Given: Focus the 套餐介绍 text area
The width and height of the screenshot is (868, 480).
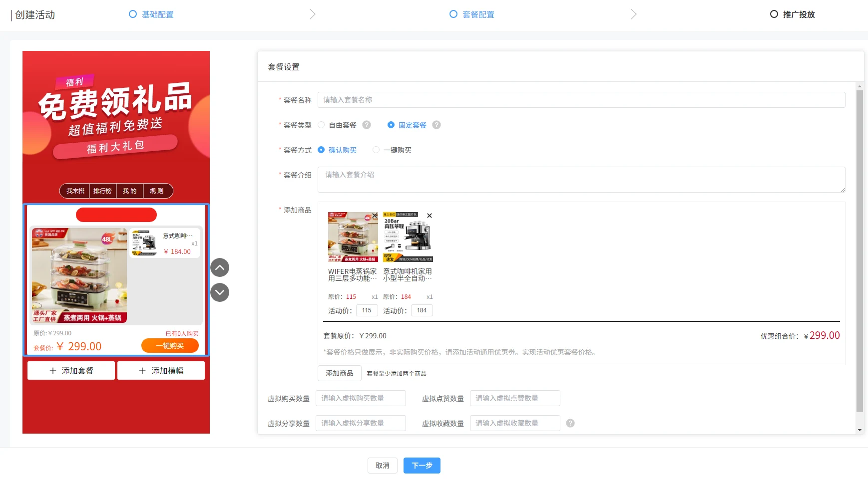Looking at the screenshot, I should [x=581, y=180].
